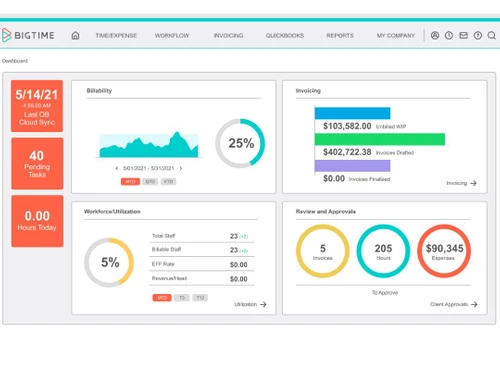The width and height of the screenshot is (500, 375).
Task: Go to next date range chevron
Action: (x=181, y=168)
